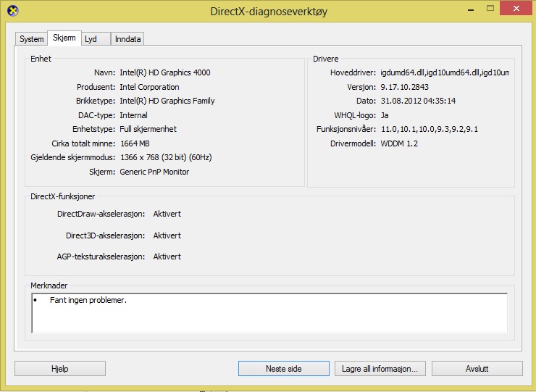Image resolution: width=536 pixels, height=392 pixels.
Task: Click the 'Merknader' group heading
Action: pyautogui.click(x=49, y=285)
